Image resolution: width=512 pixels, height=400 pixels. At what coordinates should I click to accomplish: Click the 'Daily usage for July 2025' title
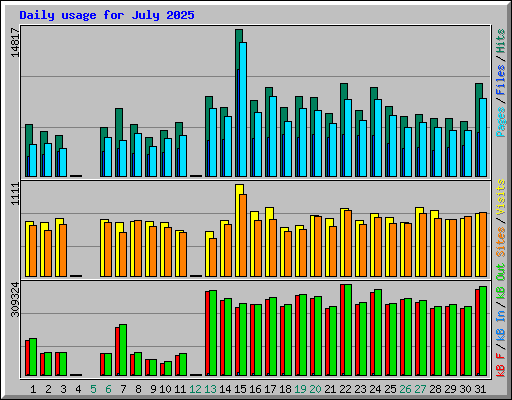(107, 15)
